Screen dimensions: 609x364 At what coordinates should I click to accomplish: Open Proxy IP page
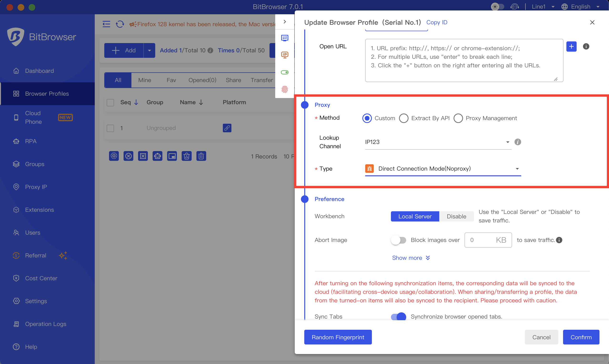point(47,187)
